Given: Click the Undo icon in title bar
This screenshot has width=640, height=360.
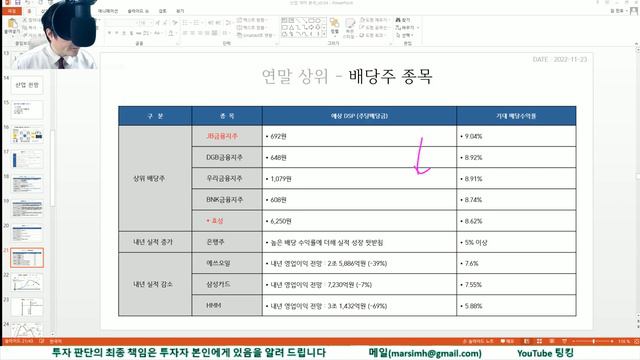Looking at the screenshot, I should (28, 2).
